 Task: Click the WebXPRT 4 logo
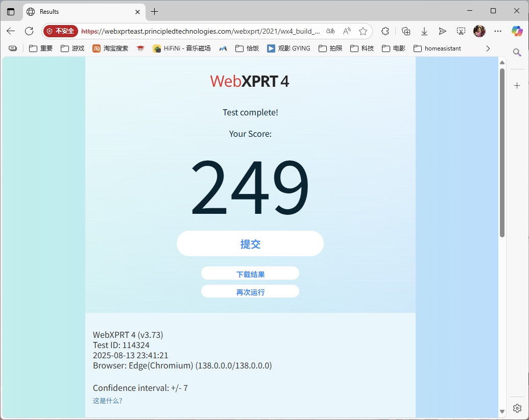(x=250, y=81)
